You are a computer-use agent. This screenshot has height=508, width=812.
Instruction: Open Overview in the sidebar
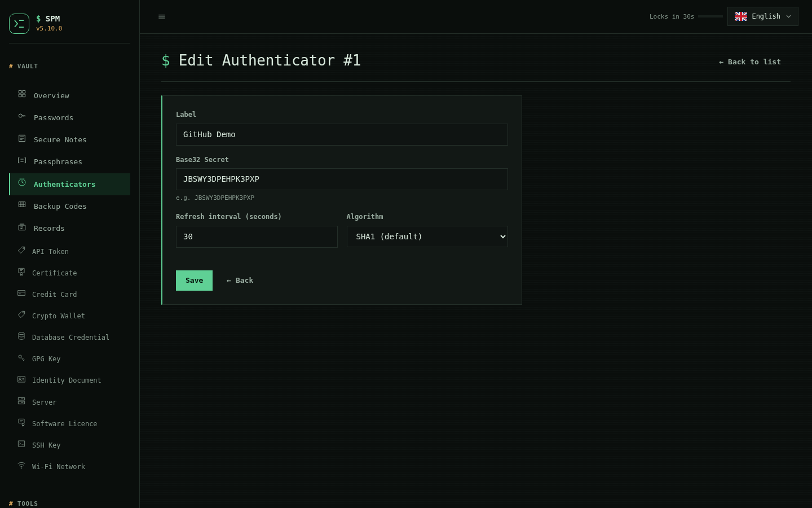pos(69,95)
